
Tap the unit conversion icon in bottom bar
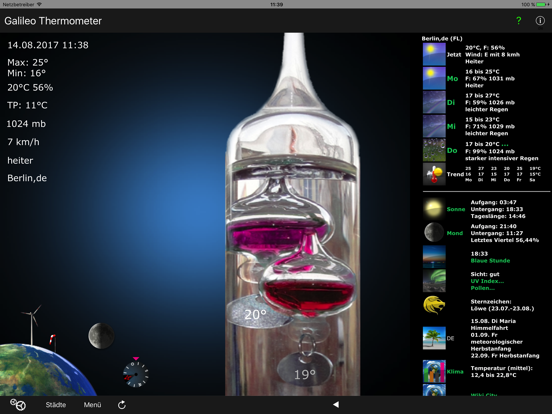18,404
